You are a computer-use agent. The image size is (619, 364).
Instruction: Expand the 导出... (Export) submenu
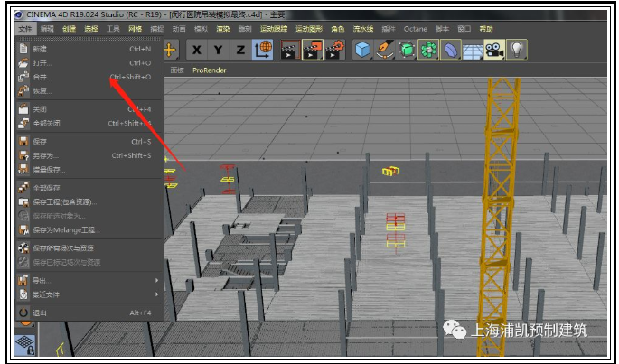tap(89, 281)
